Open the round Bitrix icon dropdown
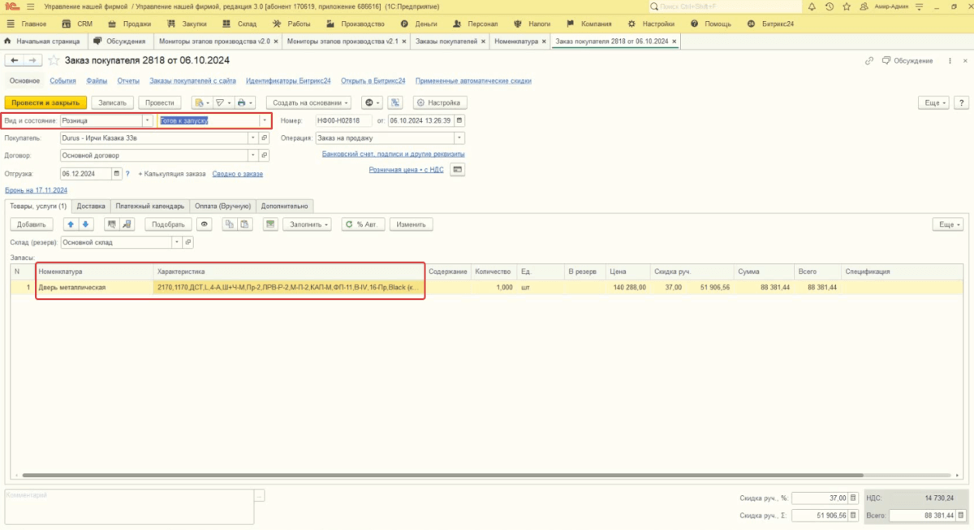This screenshot has width=974, height=531. click(371, 102)
